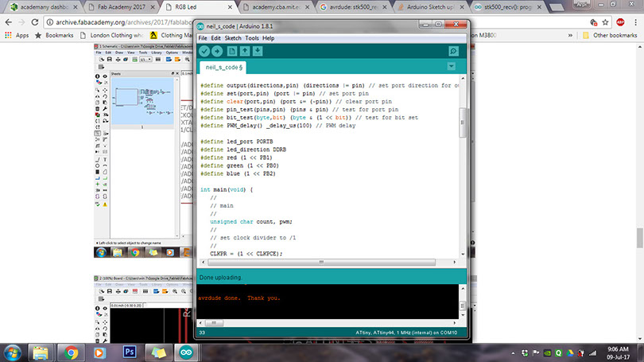
Task: Expand the tab options dropdown arrow
Action: coord(451,67)
